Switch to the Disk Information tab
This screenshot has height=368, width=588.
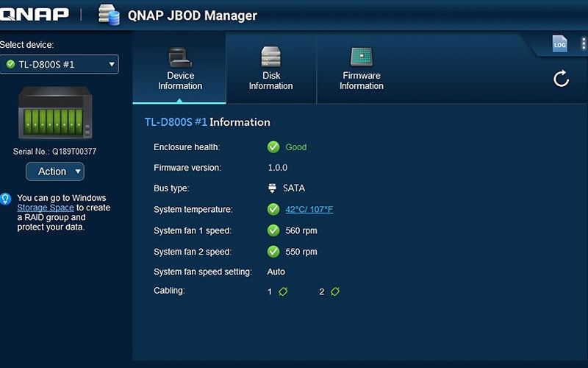270,68
